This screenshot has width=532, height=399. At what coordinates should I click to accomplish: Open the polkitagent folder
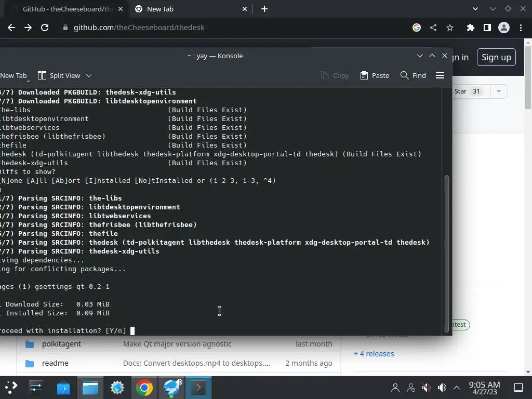61,344
